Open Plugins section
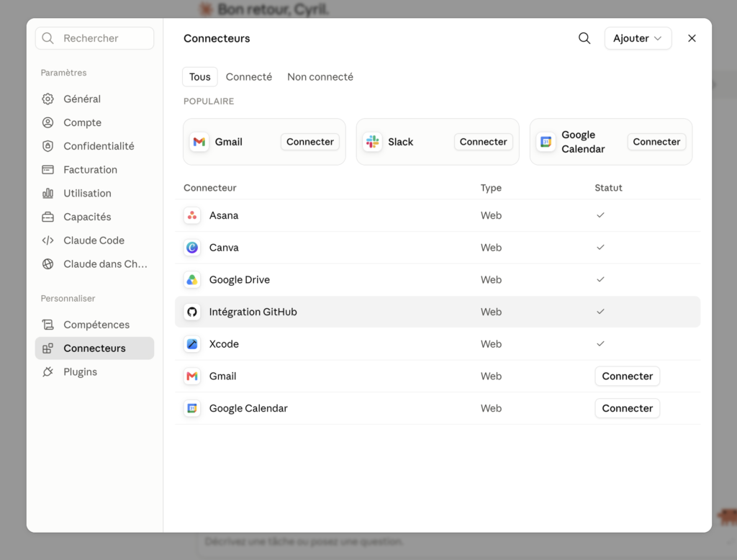The height and width of the screenshot is (560, 737). pos(94,372)
